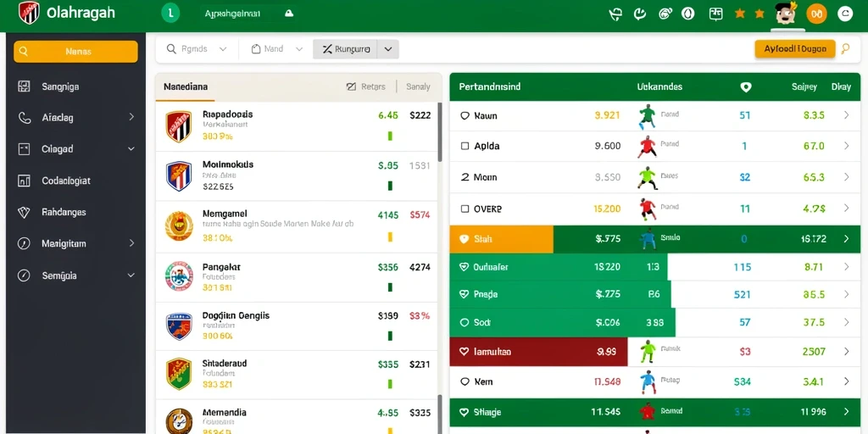Click the orange Nanas search button
Screen dimensions: 868x434
point(75,52)
